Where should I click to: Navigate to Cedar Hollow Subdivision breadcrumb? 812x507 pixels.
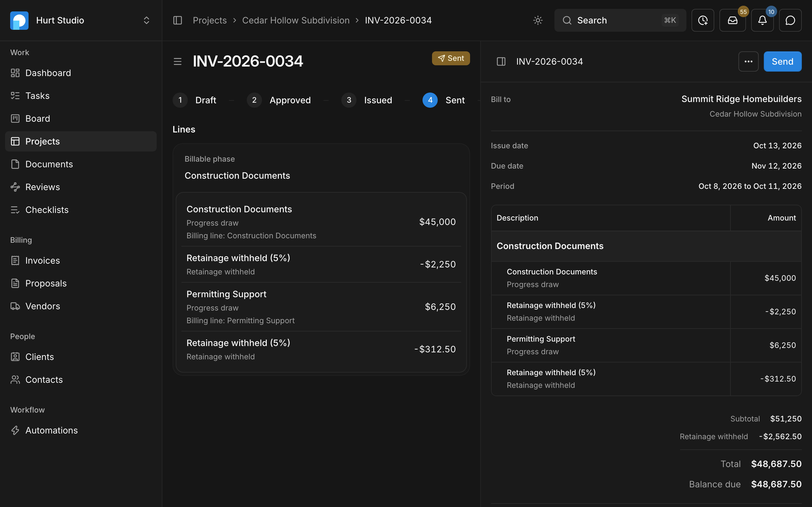[296, 20]
